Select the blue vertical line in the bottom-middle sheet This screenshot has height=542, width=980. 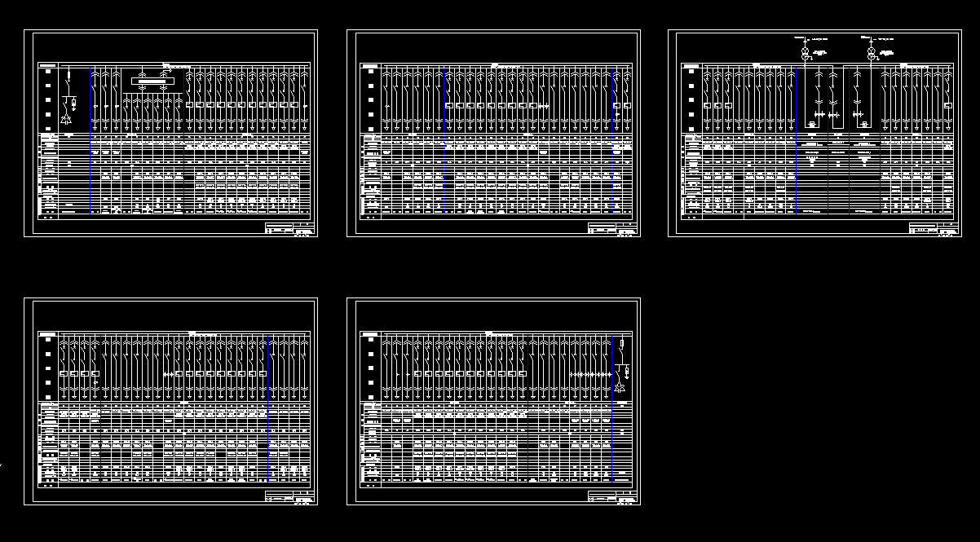pos(611,408)
